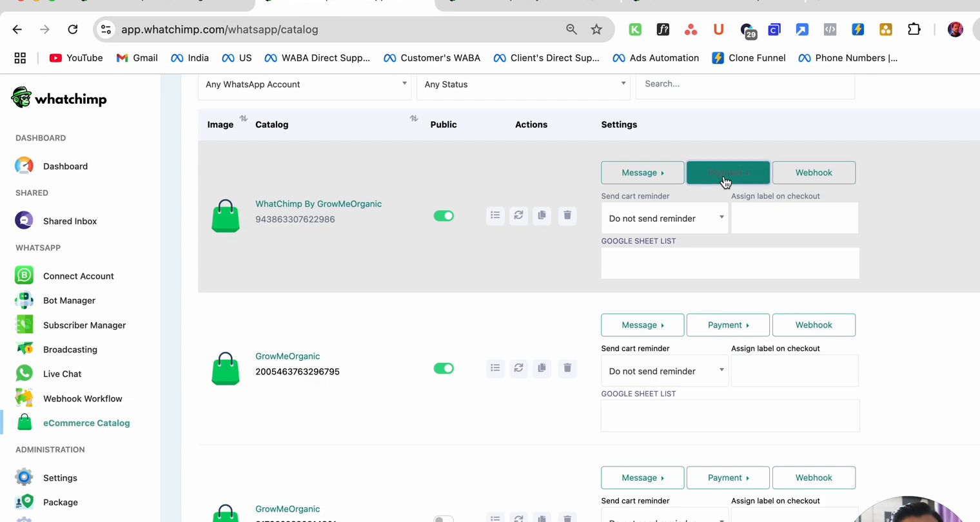Expand Message menu for WhatChimp By GrowMeOrganic
The height and width of the screenshot is (522, 980).
coord(643,173)
